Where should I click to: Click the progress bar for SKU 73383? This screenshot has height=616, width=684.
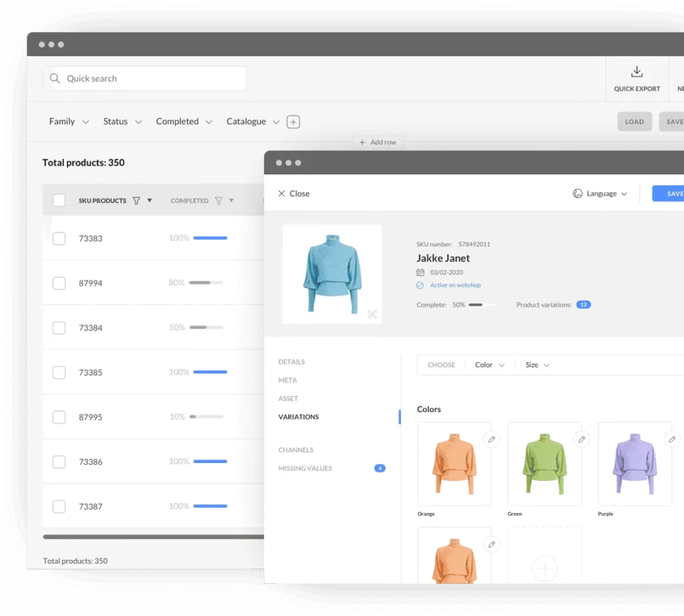tap(210, 239)
